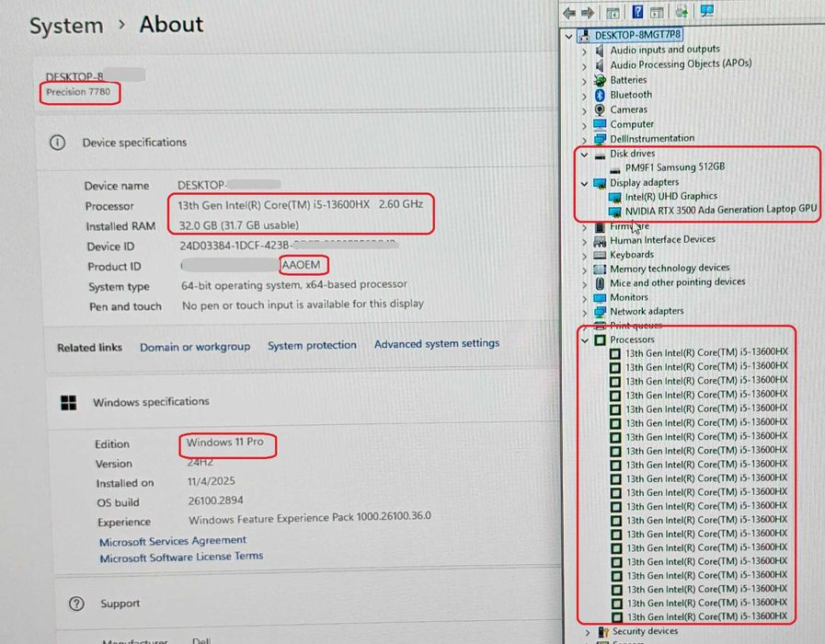Click the Support section header
825x644 pixels.
120,604
